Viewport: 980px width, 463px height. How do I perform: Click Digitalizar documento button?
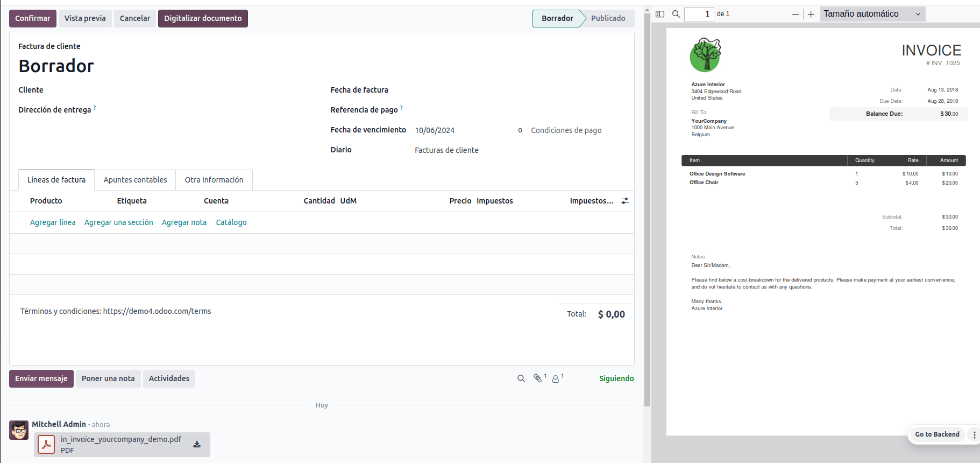pos(203,18)
